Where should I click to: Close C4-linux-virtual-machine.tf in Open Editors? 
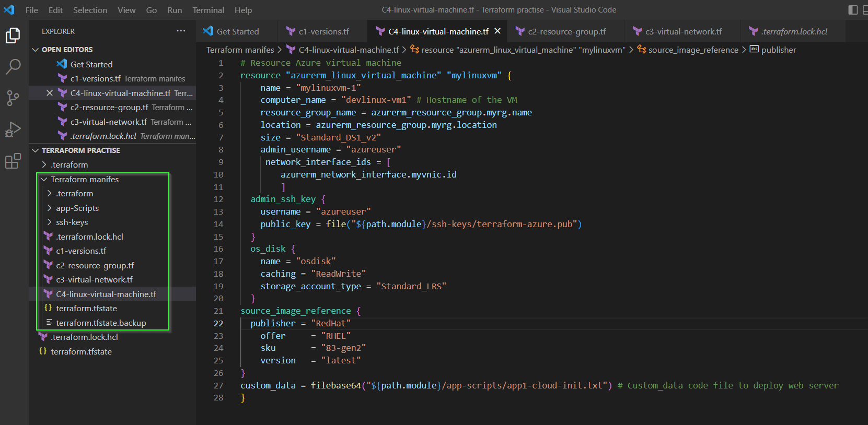(50, 93)
